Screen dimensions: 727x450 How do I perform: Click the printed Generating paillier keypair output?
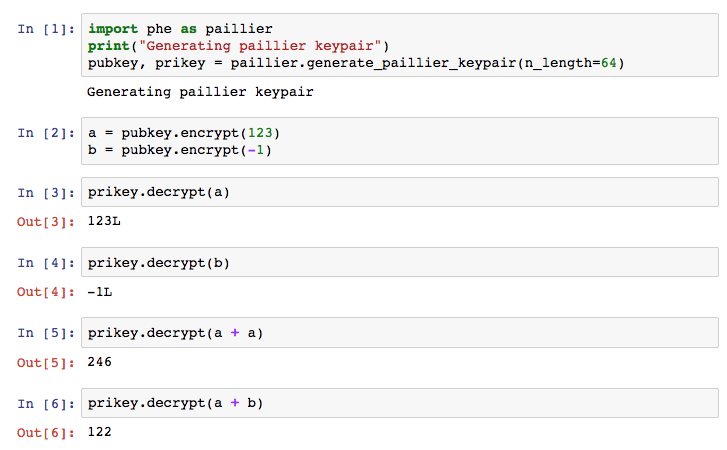200,92
